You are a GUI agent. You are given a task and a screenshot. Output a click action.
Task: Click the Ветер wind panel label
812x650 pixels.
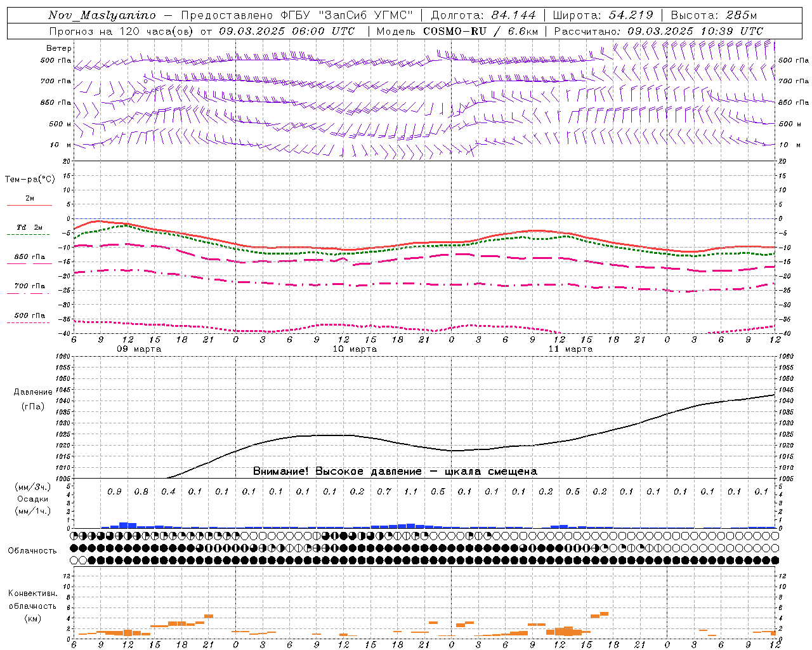59,48
